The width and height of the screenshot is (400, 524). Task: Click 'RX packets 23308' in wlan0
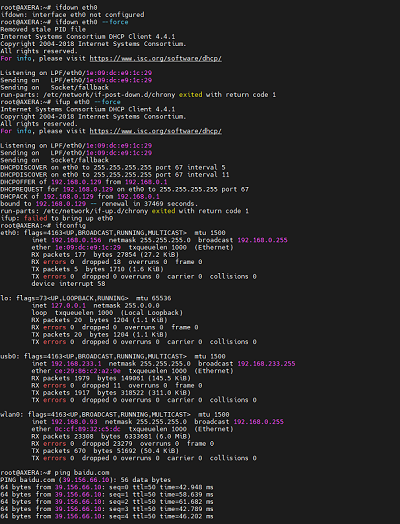point(62,436)
